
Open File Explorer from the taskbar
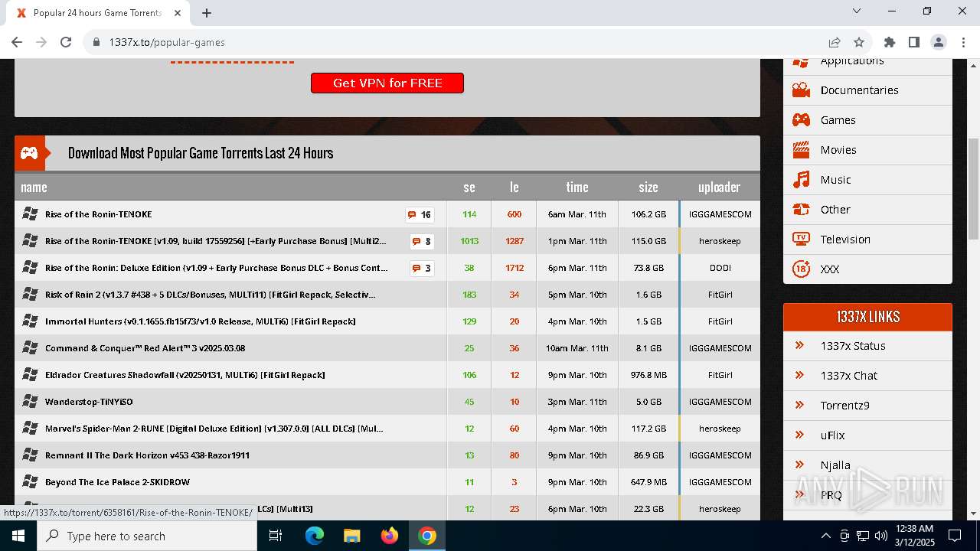point(351,536)
